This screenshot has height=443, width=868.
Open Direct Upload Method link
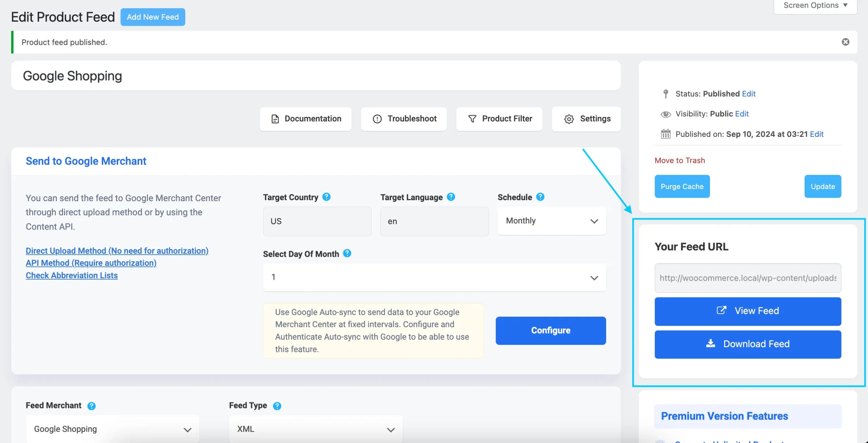[x=117, y=251]
